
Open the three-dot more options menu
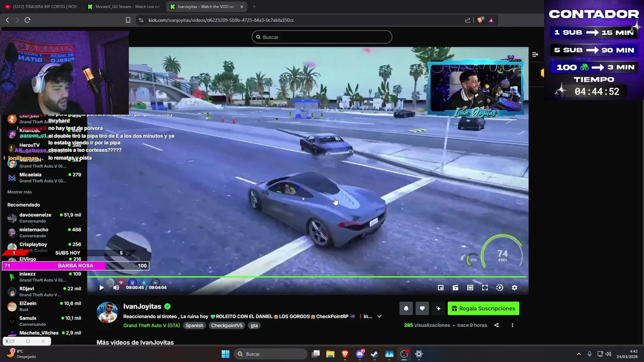(512, 325)
